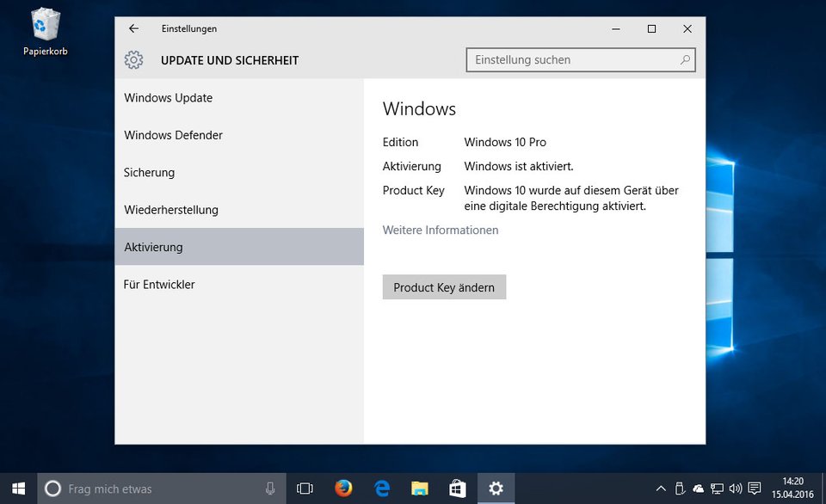Screen dimensions: 826x504
Task: Open Task View in the taskbar
Action: tap(305, 489)
